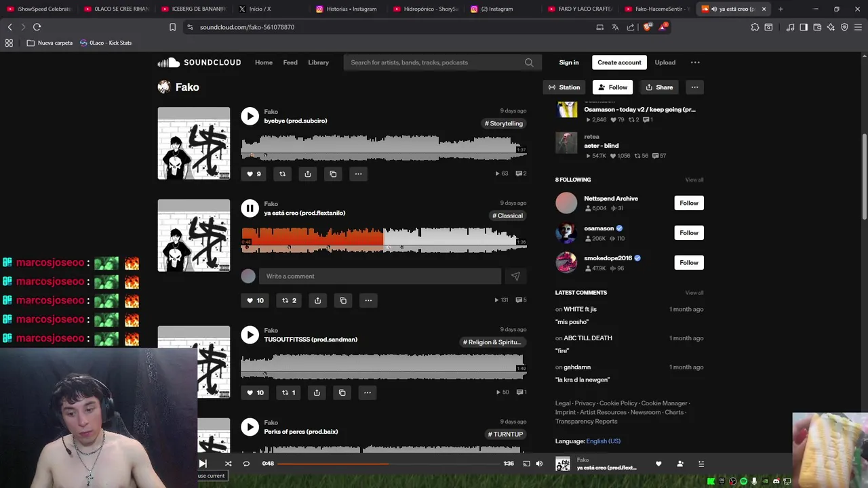Follow artist from bottom player

(x=680, y=464)
